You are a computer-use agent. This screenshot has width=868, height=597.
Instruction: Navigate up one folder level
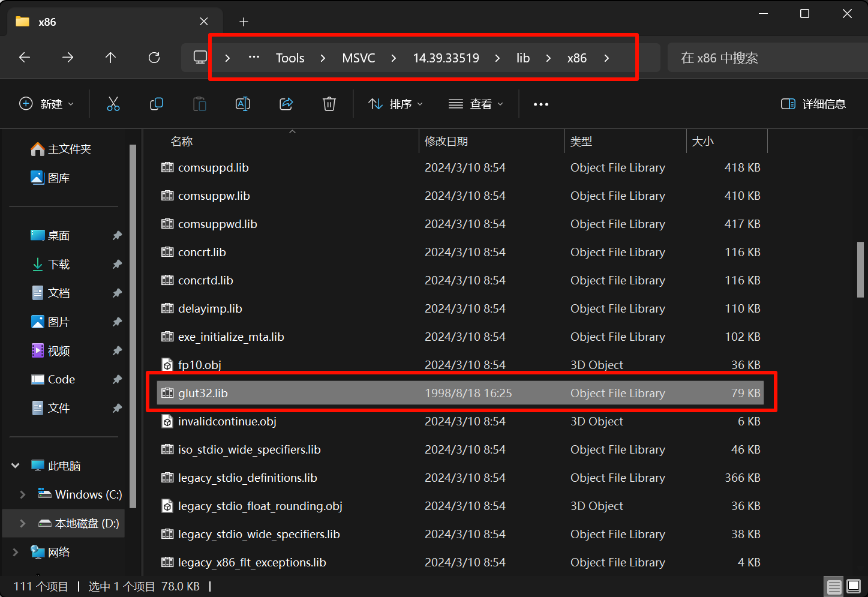coord(110,58)
